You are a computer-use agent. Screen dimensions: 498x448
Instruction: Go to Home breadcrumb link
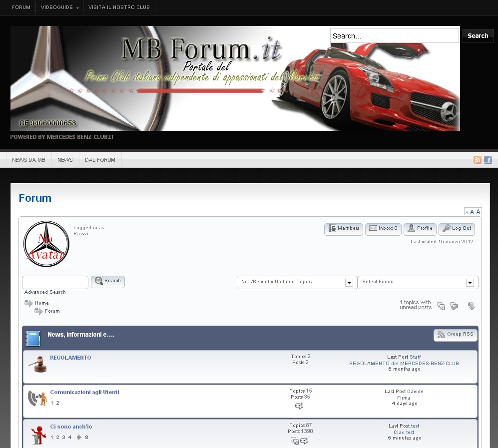[42, 303]
